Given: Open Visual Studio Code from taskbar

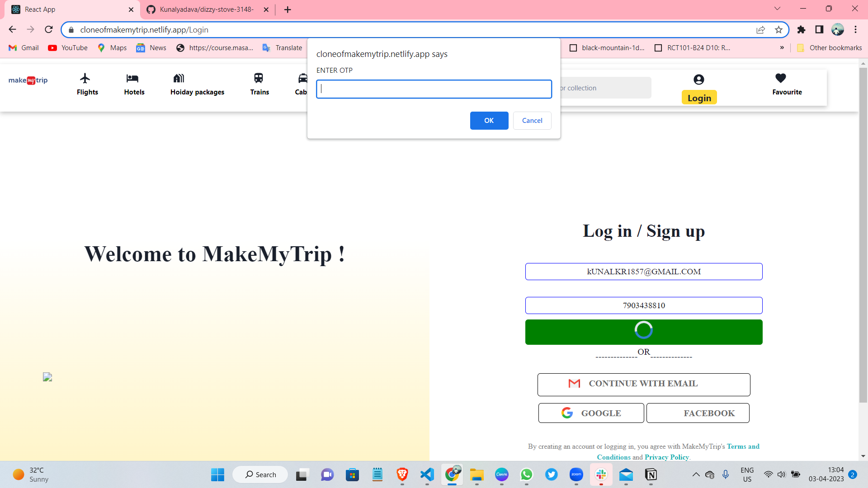Looking at the screenshot, I should click(x=427, y=474).
